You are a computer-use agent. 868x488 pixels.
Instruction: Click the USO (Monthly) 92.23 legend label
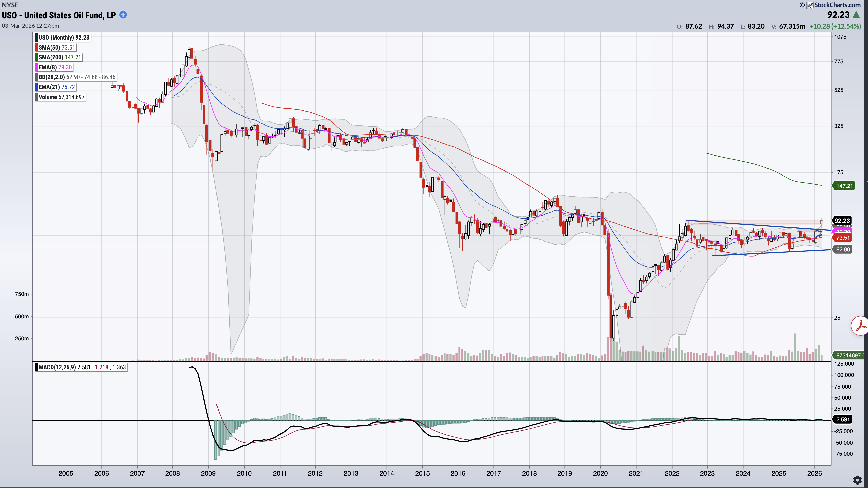[64, 37]
